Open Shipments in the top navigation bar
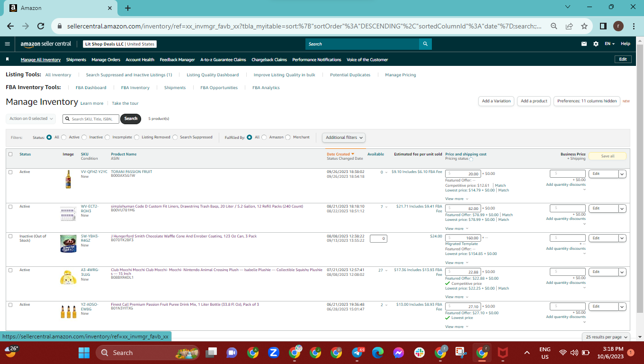644x364 pixels. 76,60
